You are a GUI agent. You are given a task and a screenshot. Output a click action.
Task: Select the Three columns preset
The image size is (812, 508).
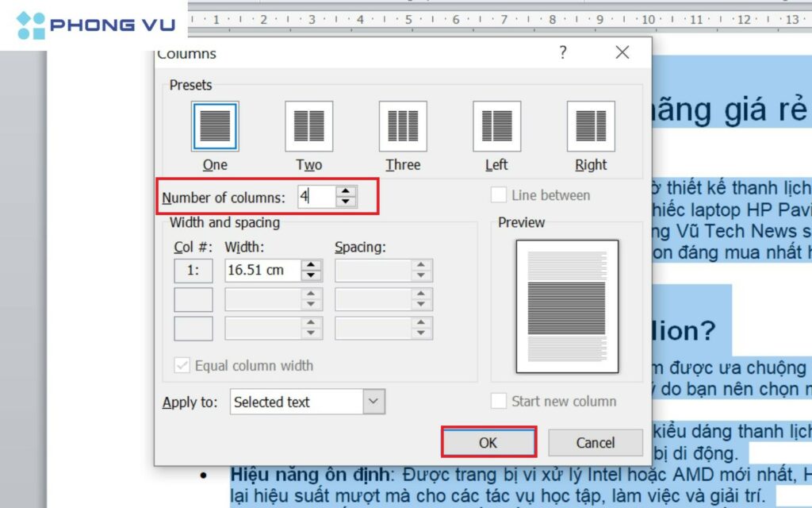(x=402, y=125)
